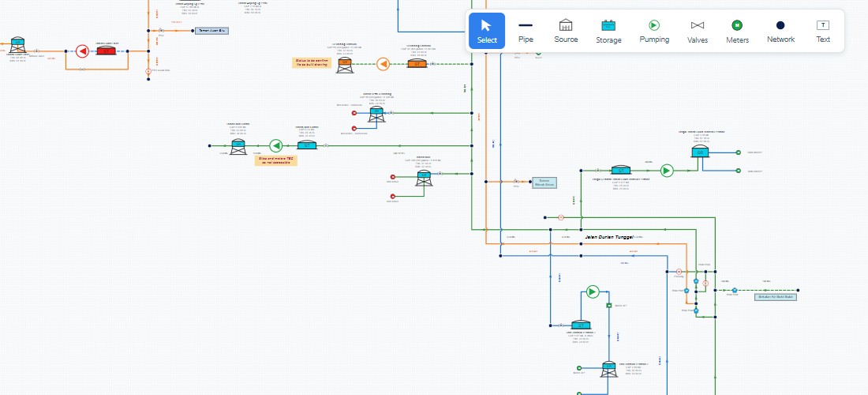Choose the Valves tool
The width and height of the screenshot is (868, 395).
coord(698,31)
